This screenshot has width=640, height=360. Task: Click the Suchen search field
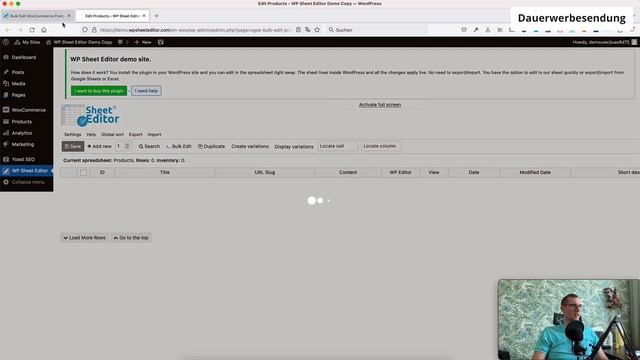click(378, 30)
